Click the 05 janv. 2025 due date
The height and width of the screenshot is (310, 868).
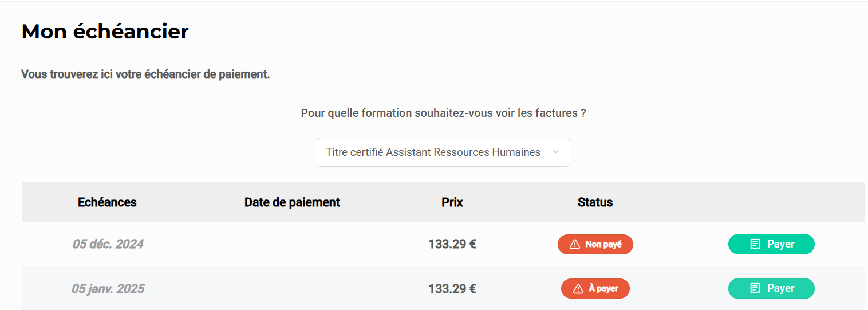click(108, 289)
